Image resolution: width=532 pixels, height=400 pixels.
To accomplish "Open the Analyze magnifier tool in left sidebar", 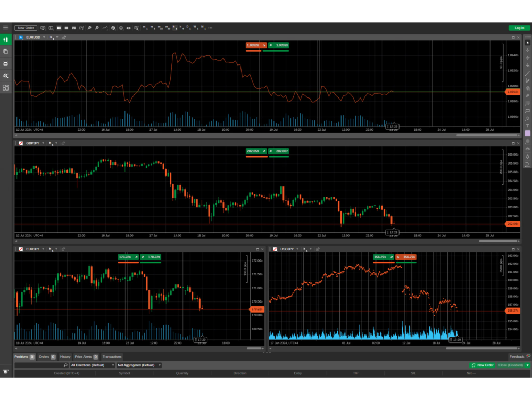I will pos(6,76).
